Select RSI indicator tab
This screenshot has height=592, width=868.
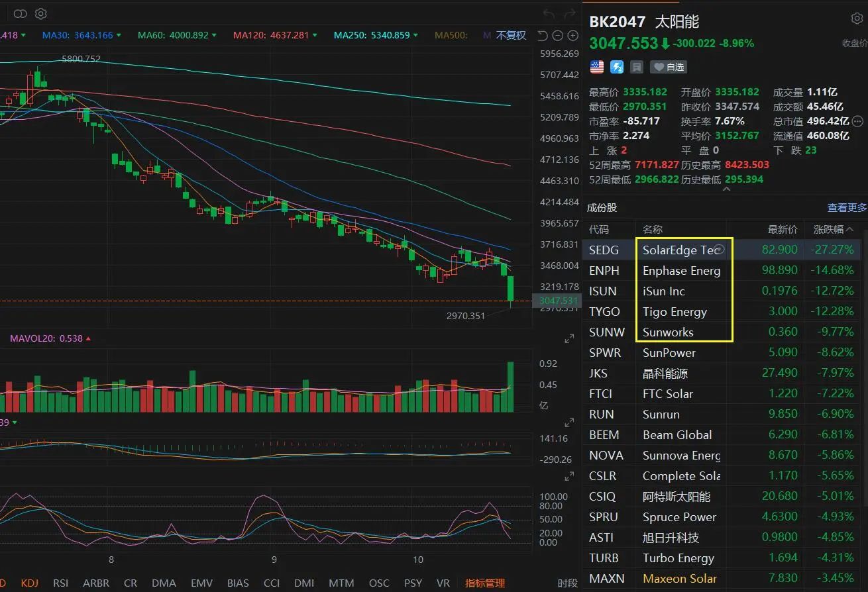coord(60,583)
